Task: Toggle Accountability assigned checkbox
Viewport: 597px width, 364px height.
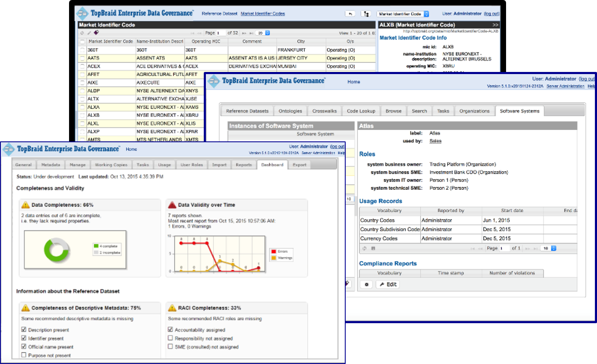Action: 170,329
